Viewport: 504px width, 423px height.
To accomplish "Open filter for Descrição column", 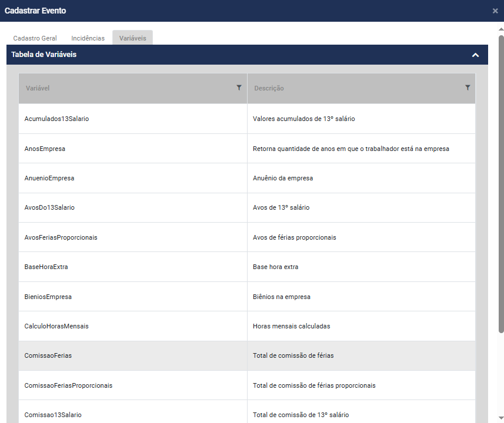I will click(468, 88).
